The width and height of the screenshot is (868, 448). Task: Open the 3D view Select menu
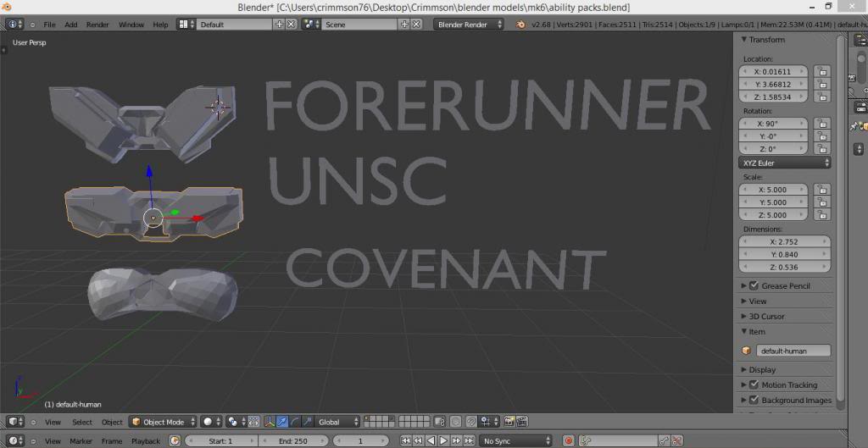click(x=82, y=422)
